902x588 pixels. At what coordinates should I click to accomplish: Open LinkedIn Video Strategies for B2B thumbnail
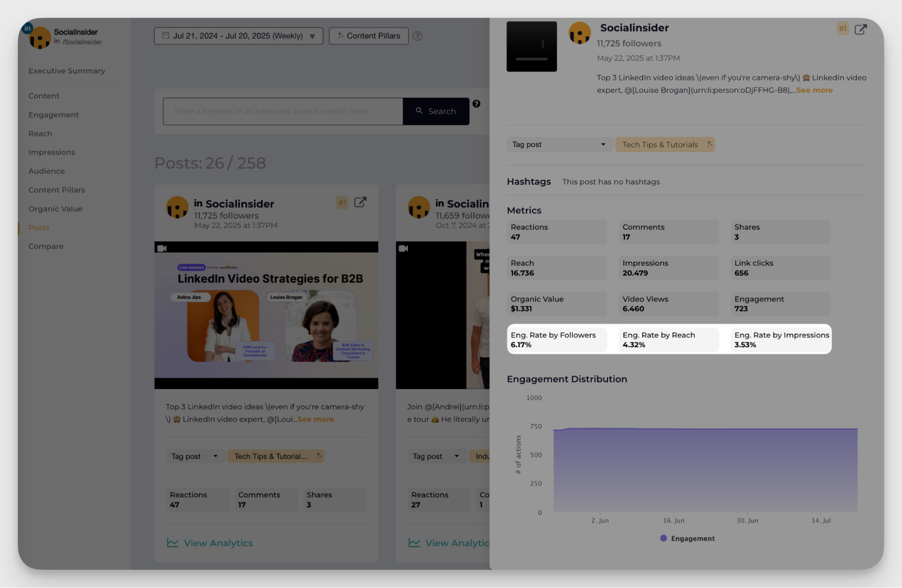[x=266, y=315]
